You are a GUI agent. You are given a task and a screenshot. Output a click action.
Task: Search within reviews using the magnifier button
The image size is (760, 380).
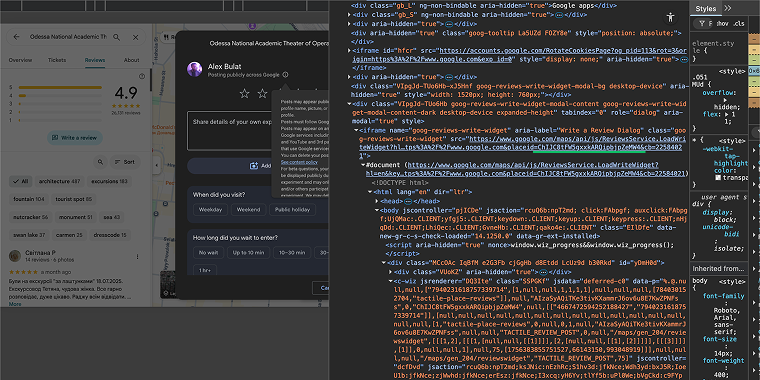[x=100, y=162]
